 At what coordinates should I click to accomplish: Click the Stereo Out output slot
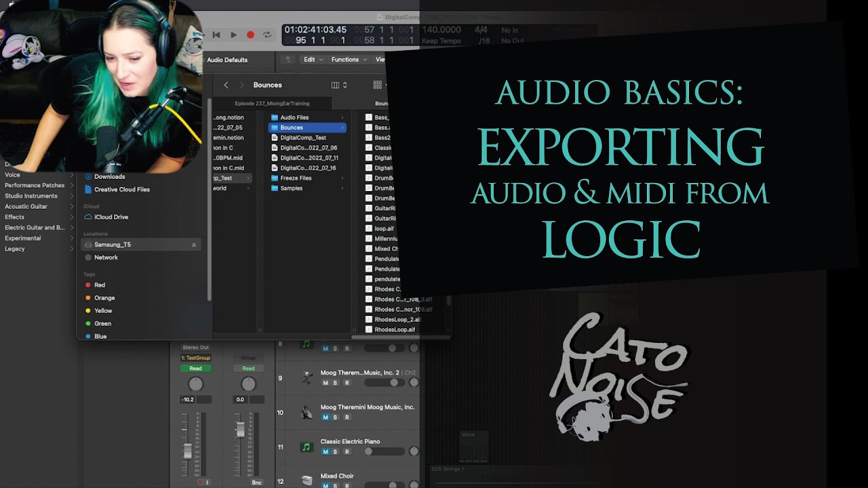click(195, 347)
